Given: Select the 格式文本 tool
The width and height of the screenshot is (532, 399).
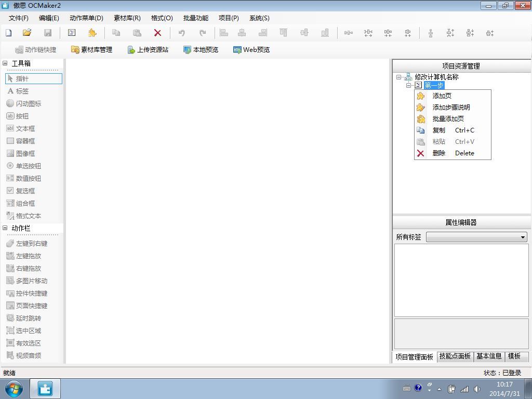Looking at the screenshot, I should tap(34, 216).
